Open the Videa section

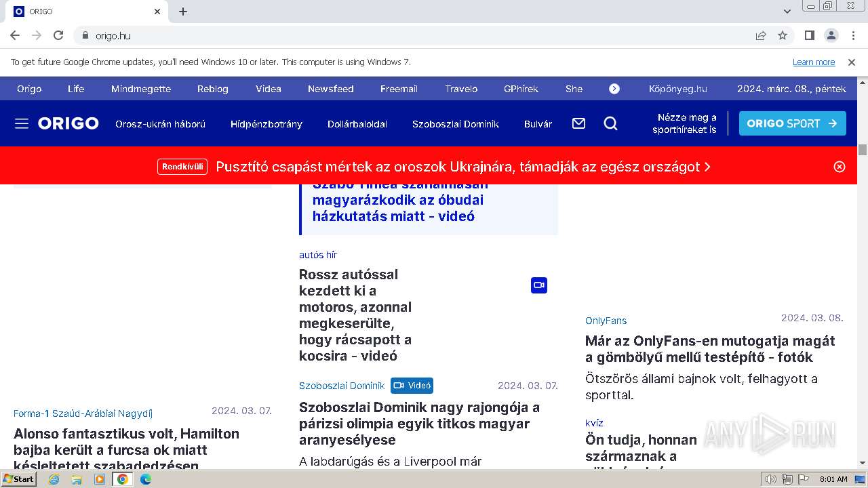(269, 89)
